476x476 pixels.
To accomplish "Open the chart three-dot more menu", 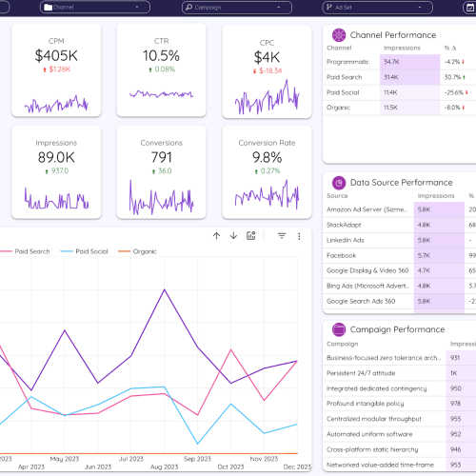I will click(x=299, y=236).
